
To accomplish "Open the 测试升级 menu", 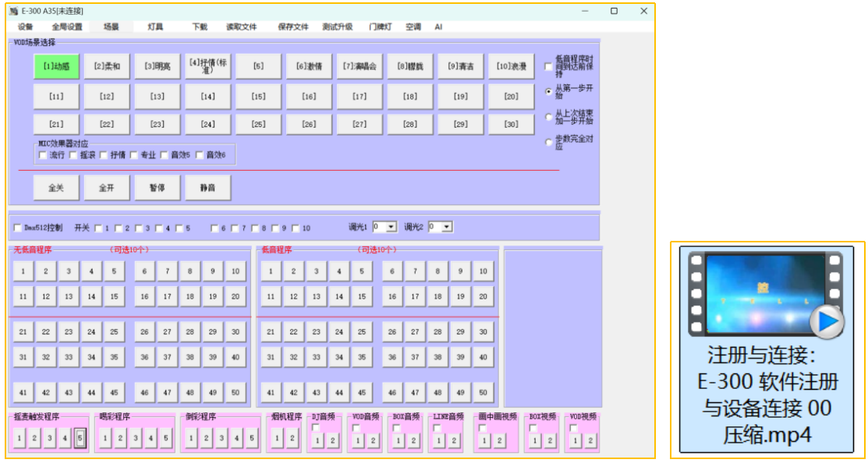I will pos(337,27).
